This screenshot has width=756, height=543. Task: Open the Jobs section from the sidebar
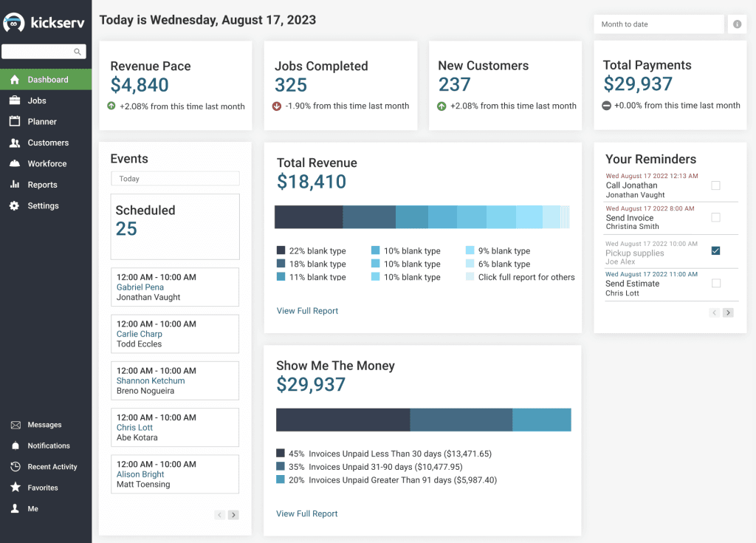point(35,100)
